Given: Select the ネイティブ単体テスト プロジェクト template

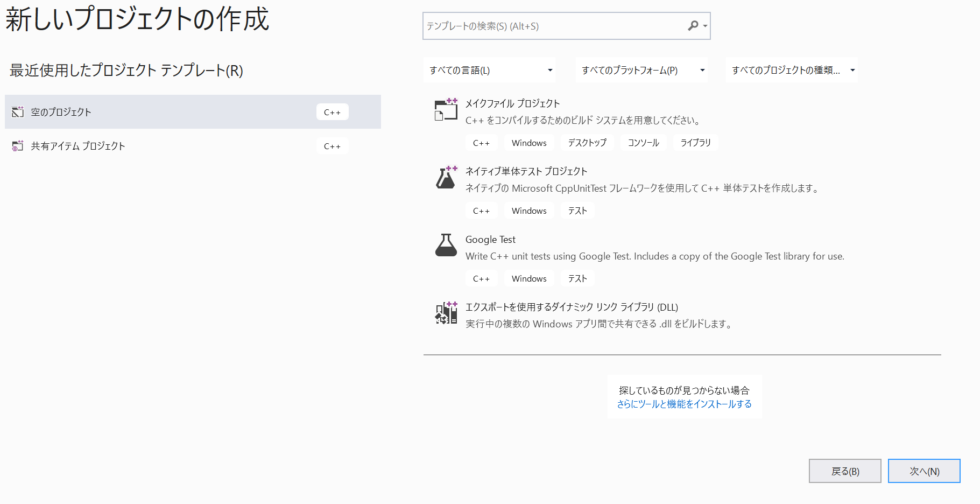Looking at the screenshot, I should coord(526,171).
